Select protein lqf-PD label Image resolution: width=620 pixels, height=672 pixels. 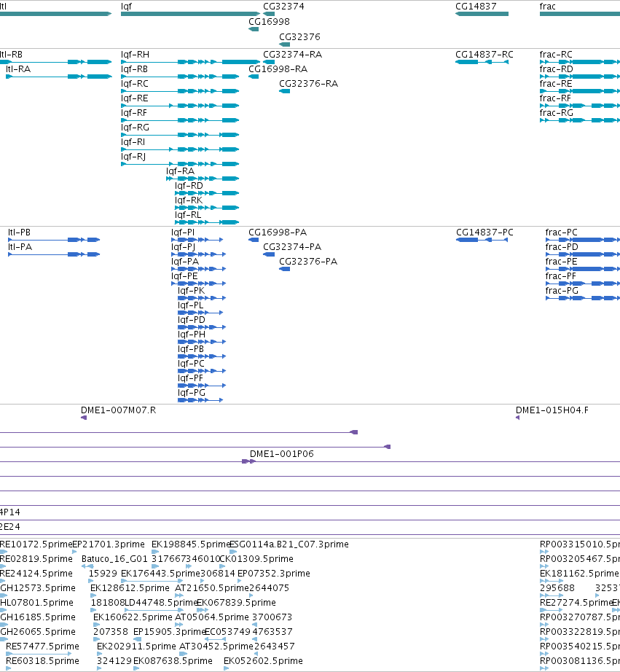pos(192,320)
